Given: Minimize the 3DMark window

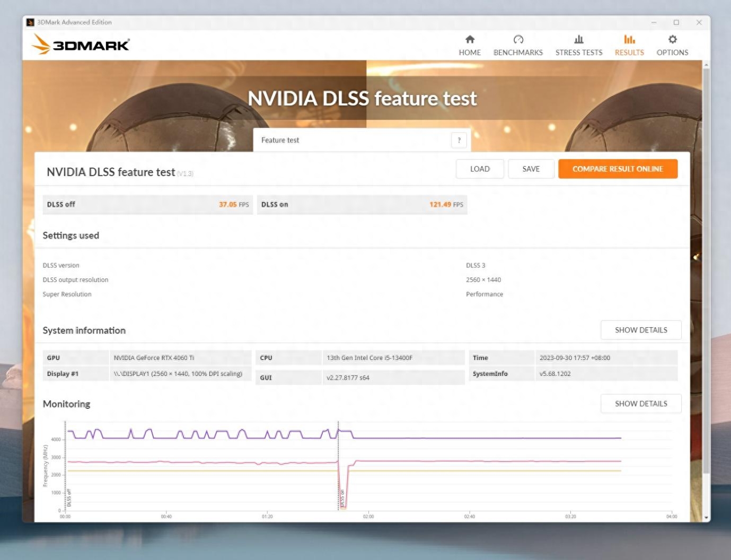Looking at the screenshot, I should point(654,22).
